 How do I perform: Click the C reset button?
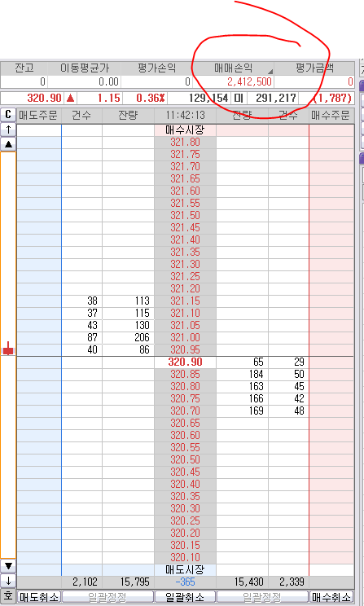coord(8,115)
